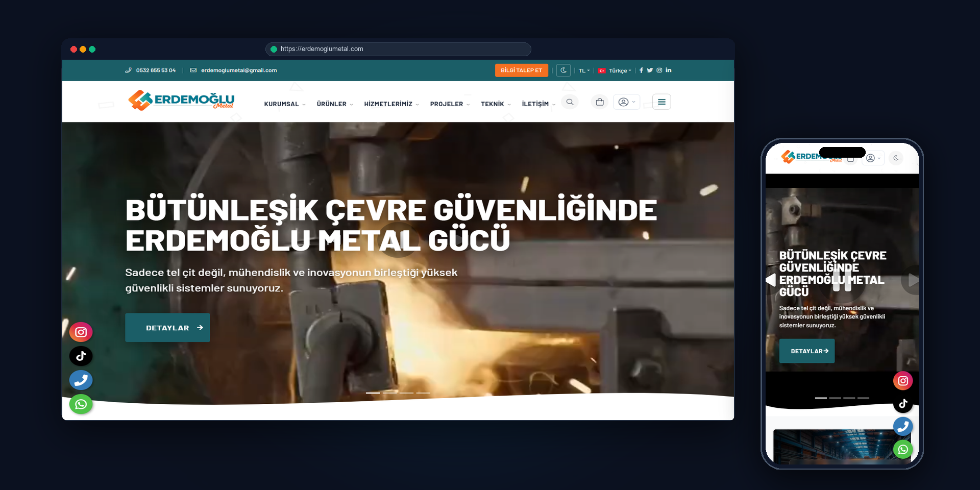
Task: Tap the floating TikTok button on desktop site
Action: click(81, 356)
